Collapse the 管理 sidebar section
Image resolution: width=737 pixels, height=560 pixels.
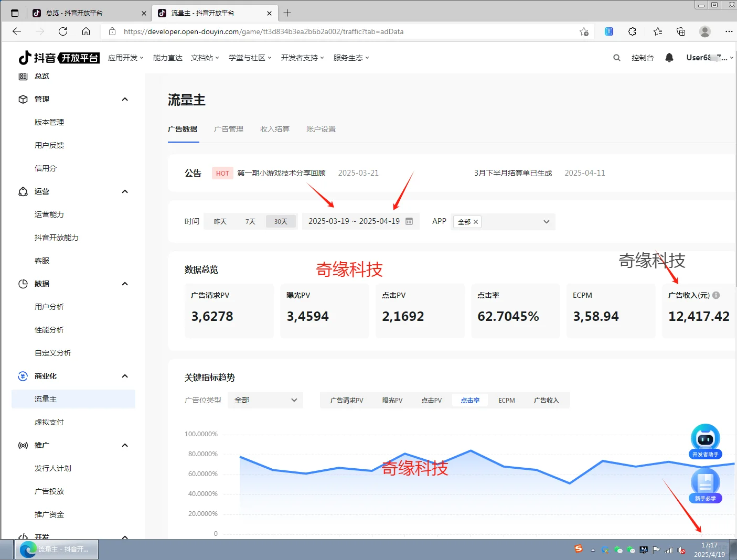pyautogui.click(x=125, y=99)
